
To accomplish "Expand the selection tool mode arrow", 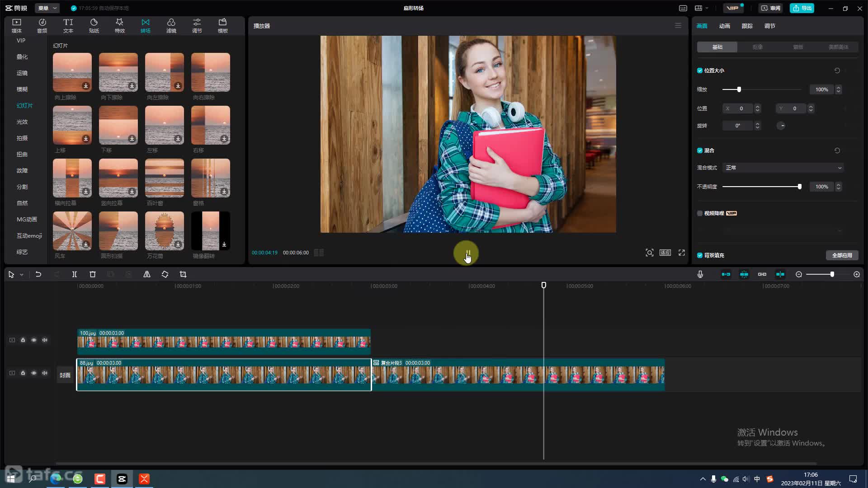I will point(21,275).
